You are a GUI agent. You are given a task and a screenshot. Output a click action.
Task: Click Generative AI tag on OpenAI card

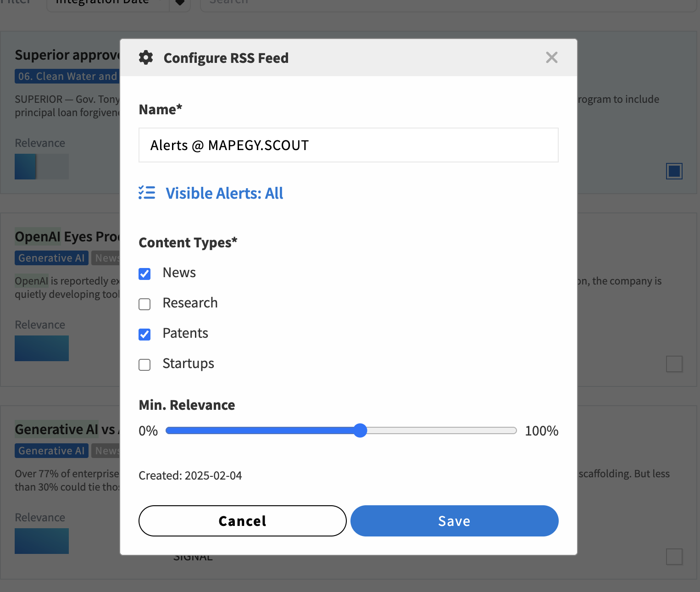(x=51, y=258)
